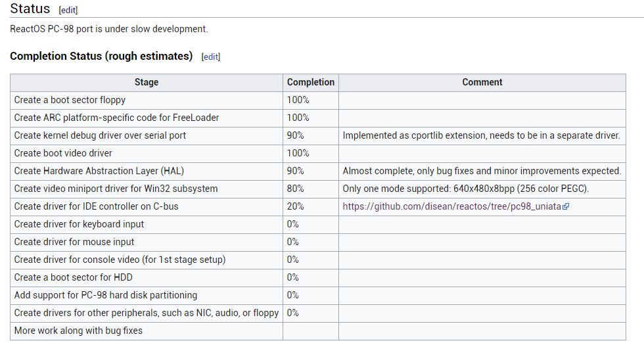Open the GitHub pc98_uniata repository link
The width and height of the screenshot is (644, 347).
pyautogui.click(x=451, y=206)
